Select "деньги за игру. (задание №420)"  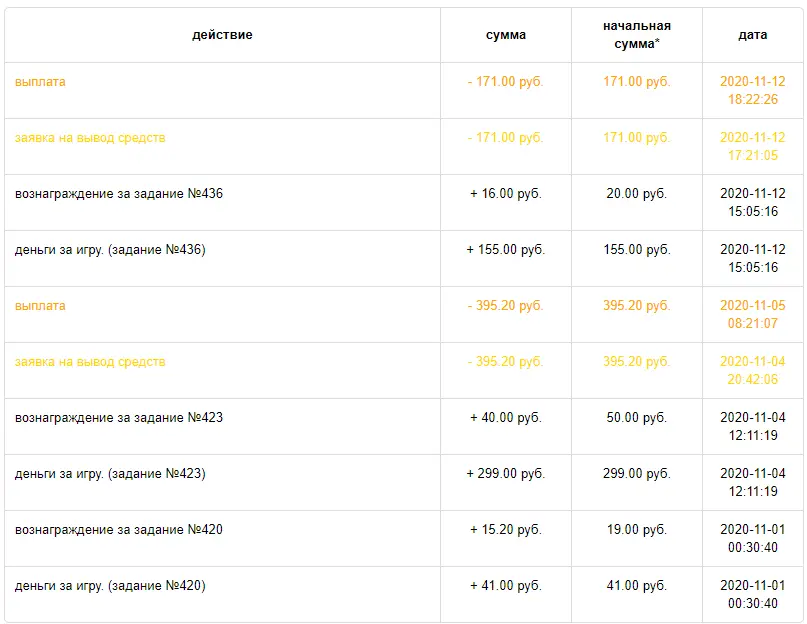pos(110,586)
